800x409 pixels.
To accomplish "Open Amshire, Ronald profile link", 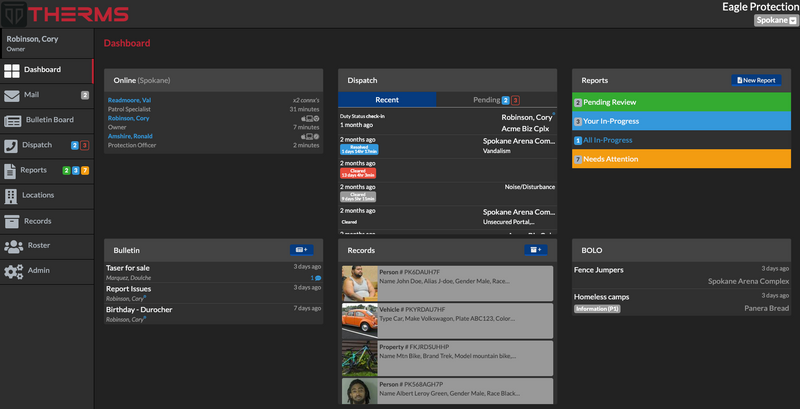I will click(130, 136).
